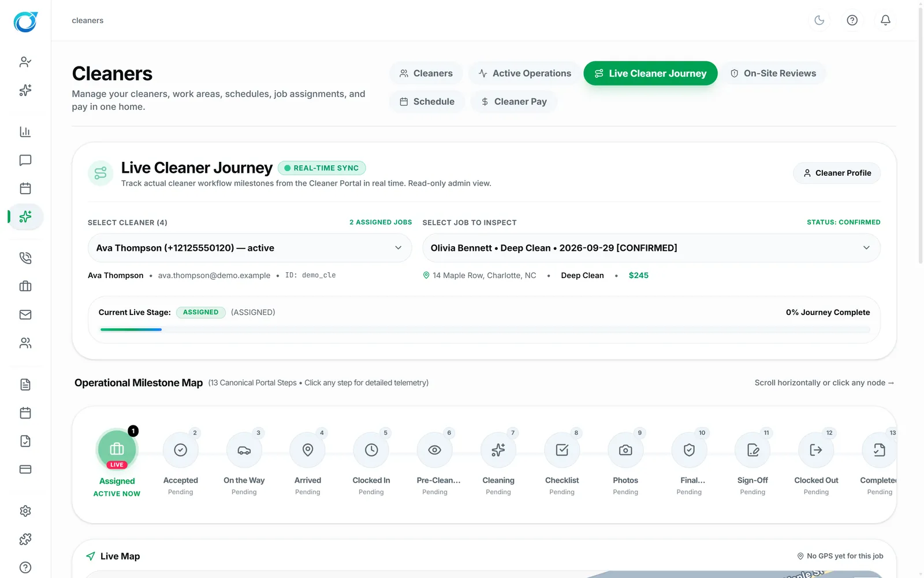This screenshot has width=924, height=578.
Task: Switch to Active Operations tab
Action: [x=525, y=73]
